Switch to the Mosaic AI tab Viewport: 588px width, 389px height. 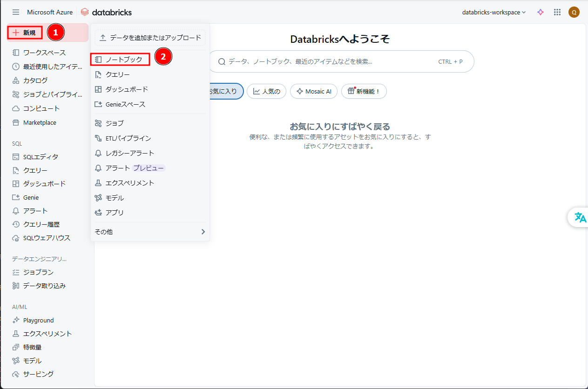(x=314, y=91)
